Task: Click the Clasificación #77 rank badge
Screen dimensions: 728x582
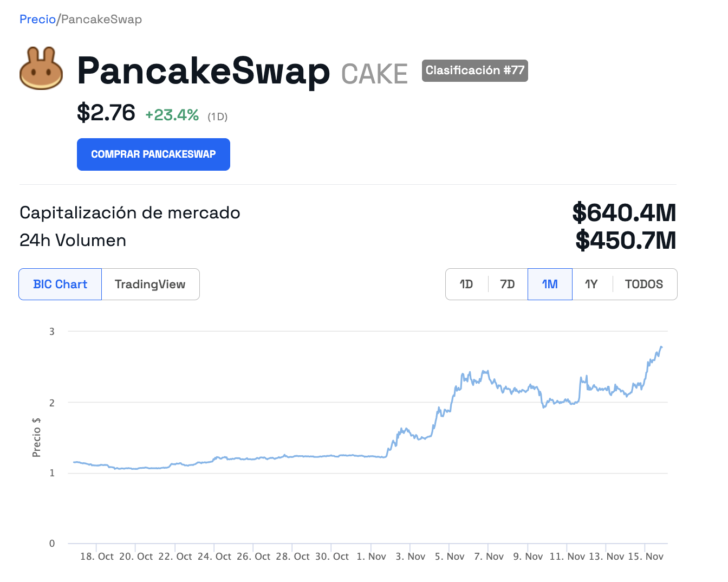Action: pos(474,70)
